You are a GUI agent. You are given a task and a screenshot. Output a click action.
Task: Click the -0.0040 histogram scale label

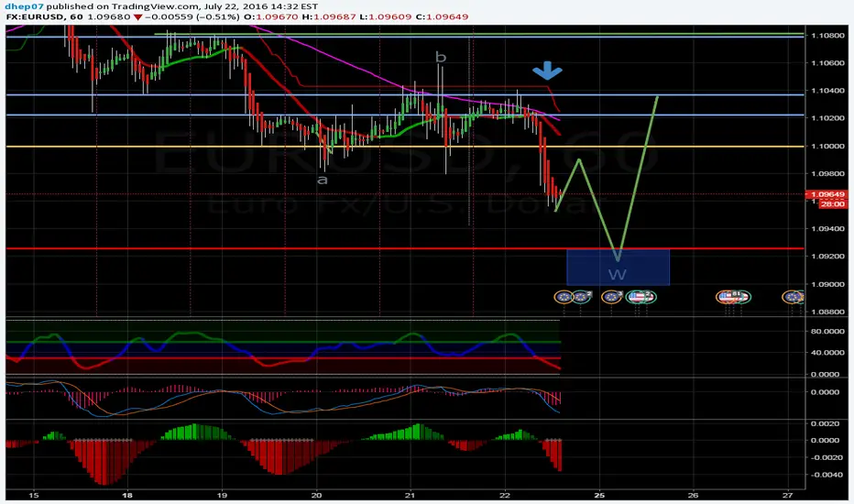827,475
